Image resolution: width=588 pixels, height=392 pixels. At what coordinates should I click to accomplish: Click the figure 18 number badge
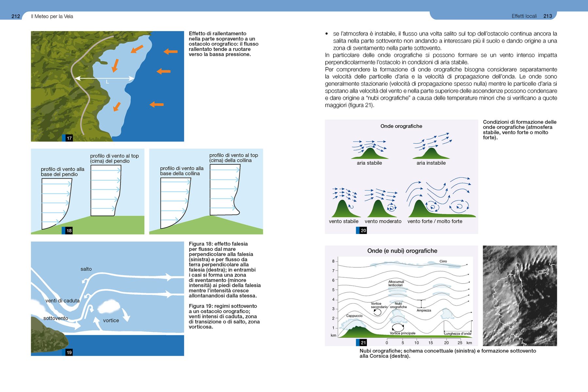click(x=69, y=230)
